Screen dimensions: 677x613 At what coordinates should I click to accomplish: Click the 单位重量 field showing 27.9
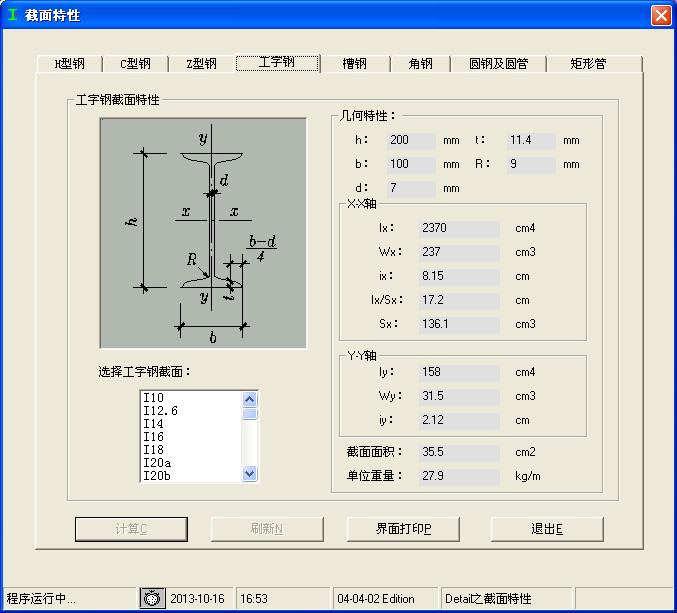[x=459, y=476]
